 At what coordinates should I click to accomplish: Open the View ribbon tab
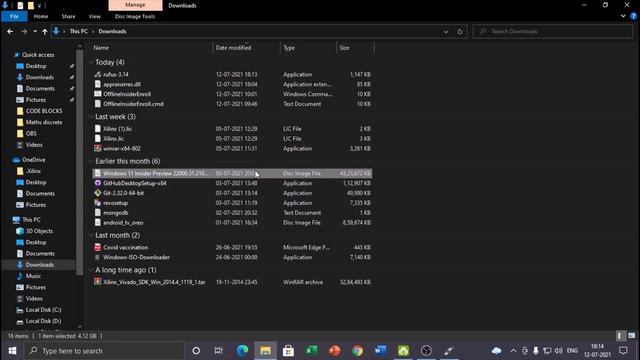95,16
